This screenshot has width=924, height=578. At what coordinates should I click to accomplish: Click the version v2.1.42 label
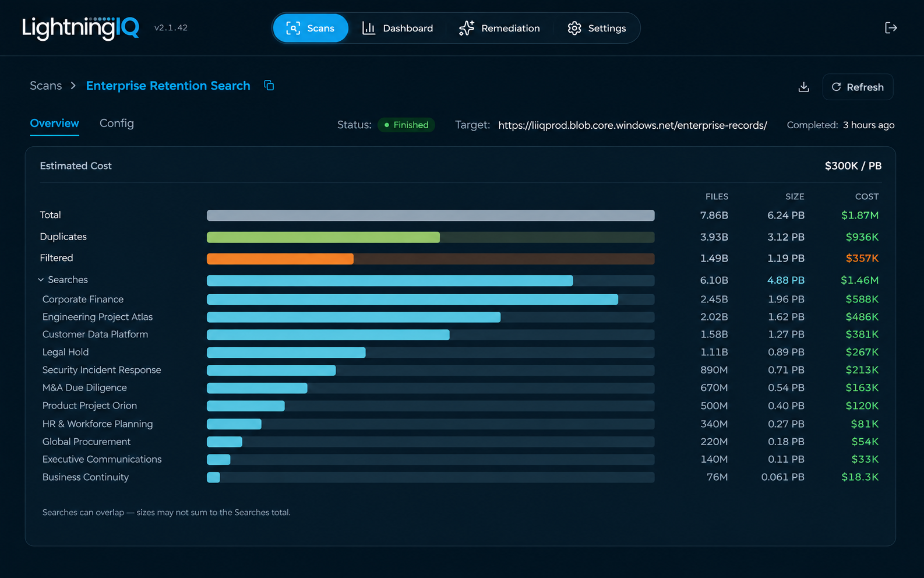tap(171, 28)
